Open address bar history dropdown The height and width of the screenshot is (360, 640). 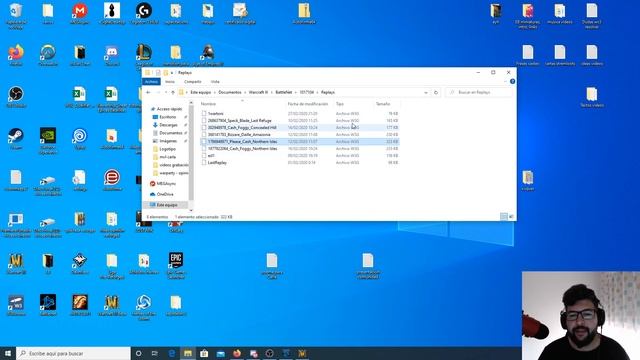point(426,93)
